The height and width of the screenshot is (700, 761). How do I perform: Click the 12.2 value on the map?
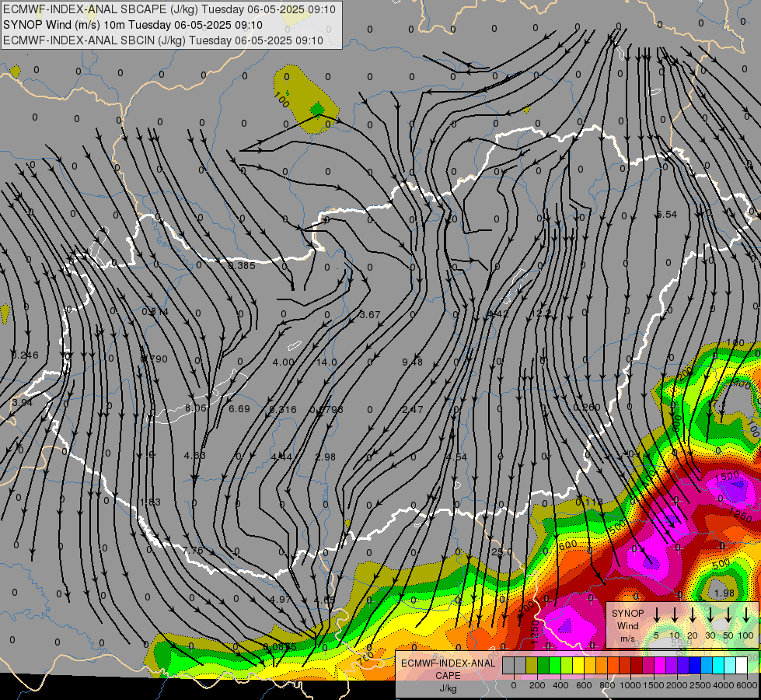click(542, 313)
